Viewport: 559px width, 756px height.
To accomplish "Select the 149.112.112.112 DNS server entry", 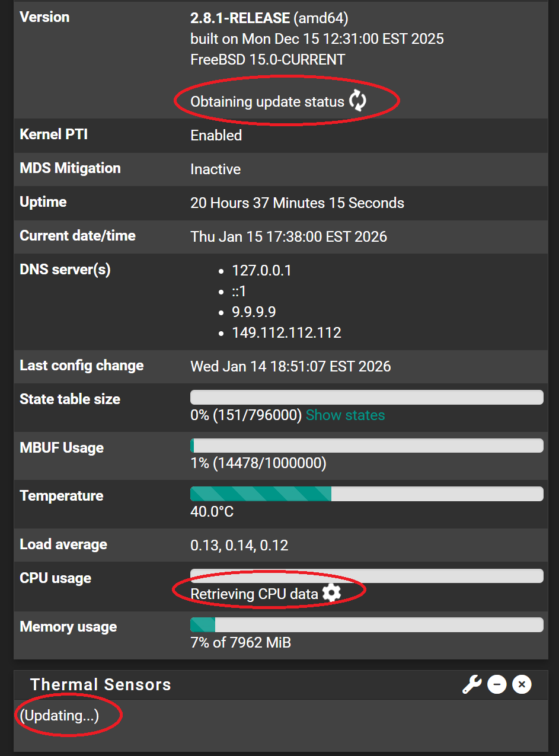I will 286,332.
